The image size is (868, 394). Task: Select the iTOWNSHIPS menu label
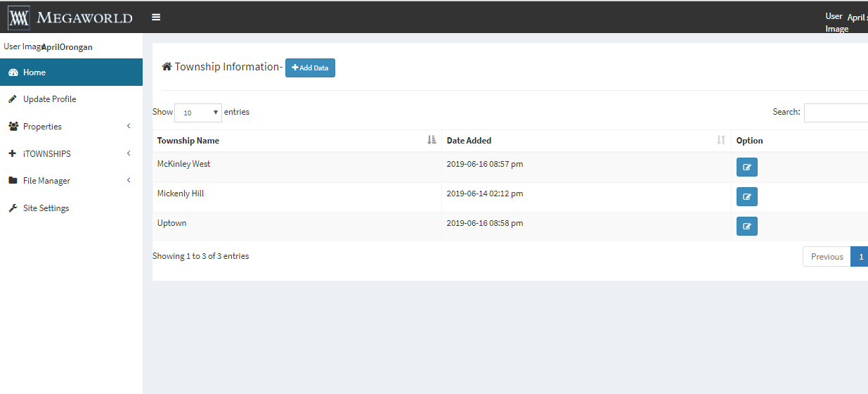click(47, 153)
